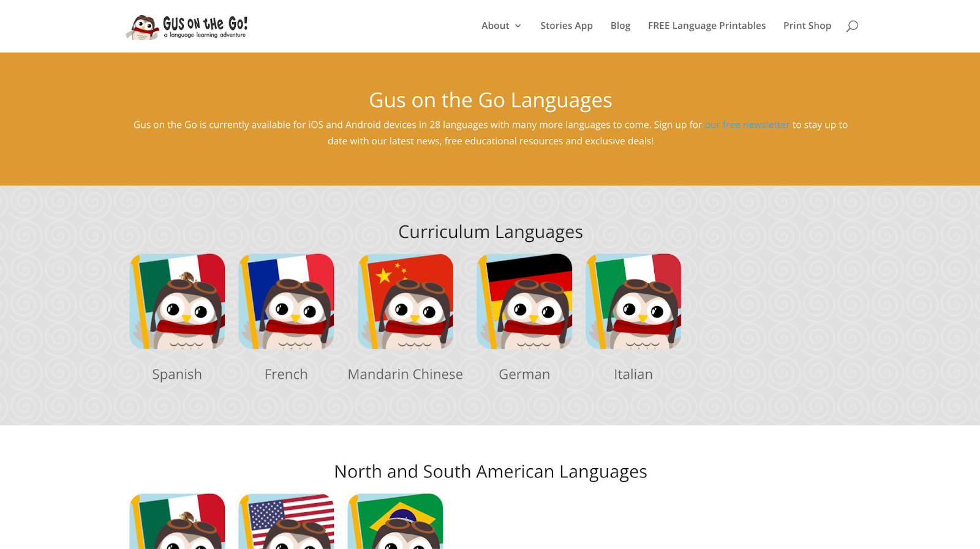Image resolution: width=980 pixels, height=549 pixels.
Task: Open the Blog menu item
Action: tap(620, 26)
